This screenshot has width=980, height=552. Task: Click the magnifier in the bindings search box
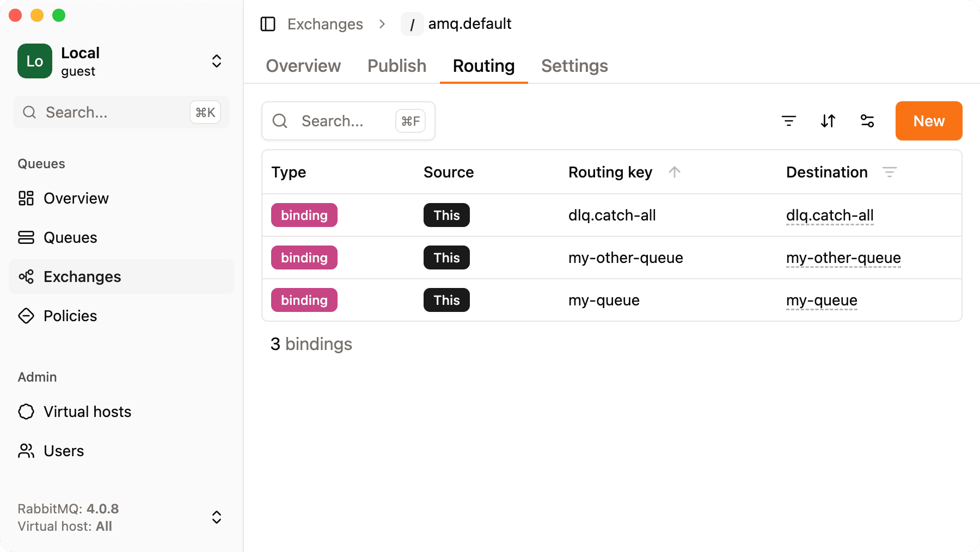click(x=280, y=121)
